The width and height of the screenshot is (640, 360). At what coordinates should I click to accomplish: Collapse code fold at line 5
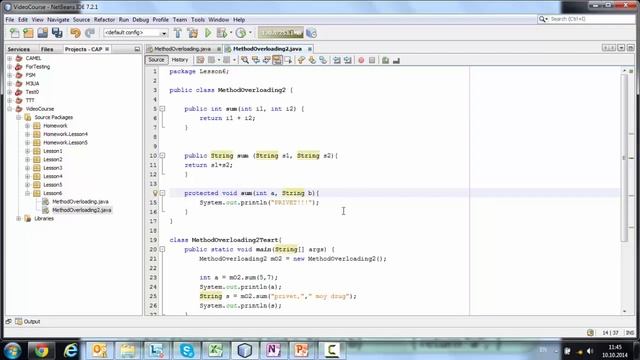[162, 109]
